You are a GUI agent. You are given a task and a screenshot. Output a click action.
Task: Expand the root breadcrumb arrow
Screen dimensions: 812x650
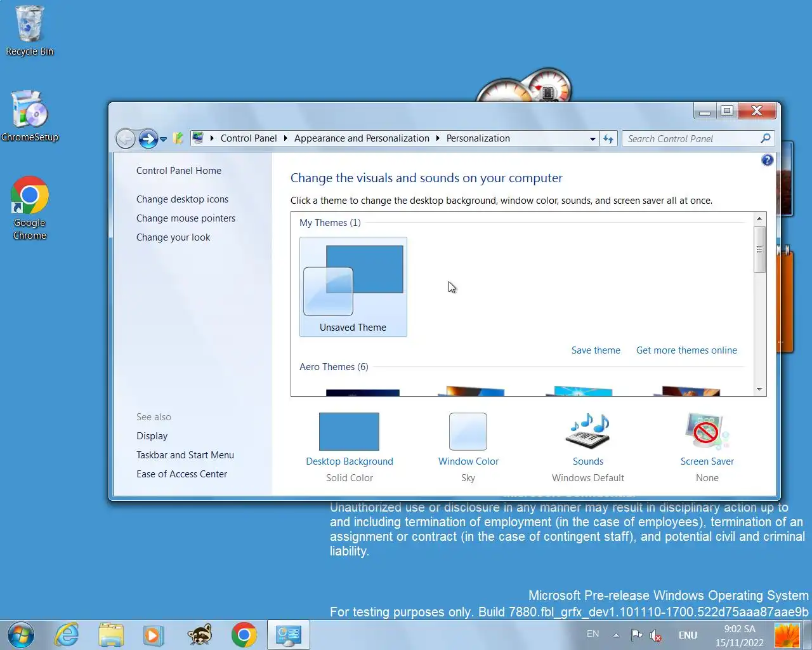point(212,138)
